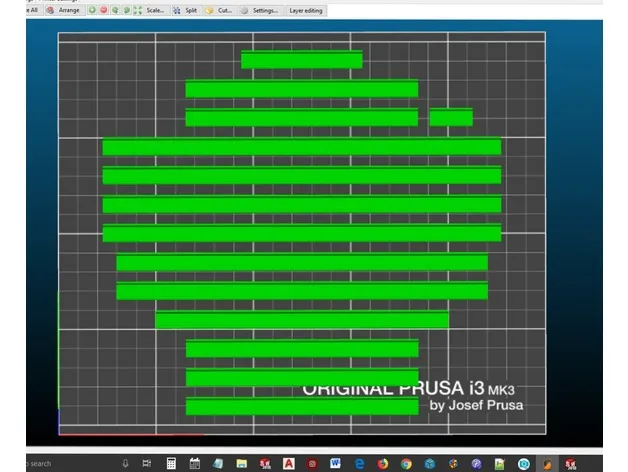Screen dimensions: 628x472
Task: Open Microsoft Edge from the taskbar
Action: [x=359, y=464]
